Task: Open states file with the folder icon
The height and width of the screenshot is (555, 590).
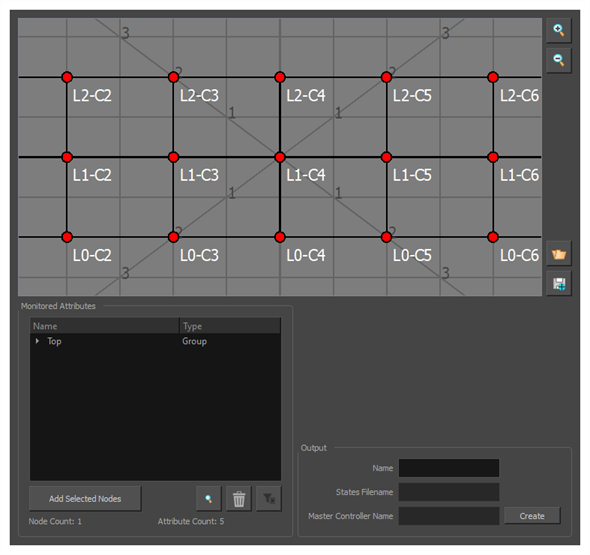Action: click(x=559, y=254)
